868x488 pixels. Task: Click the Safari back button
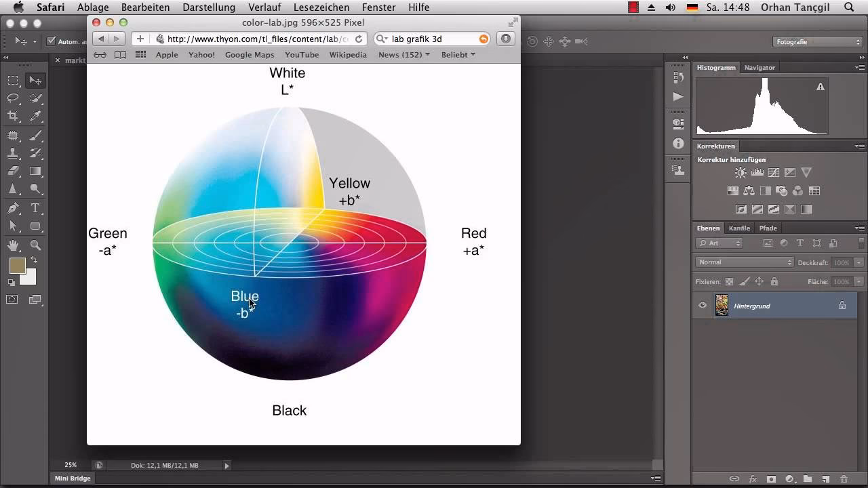click(x=101, y=39)
